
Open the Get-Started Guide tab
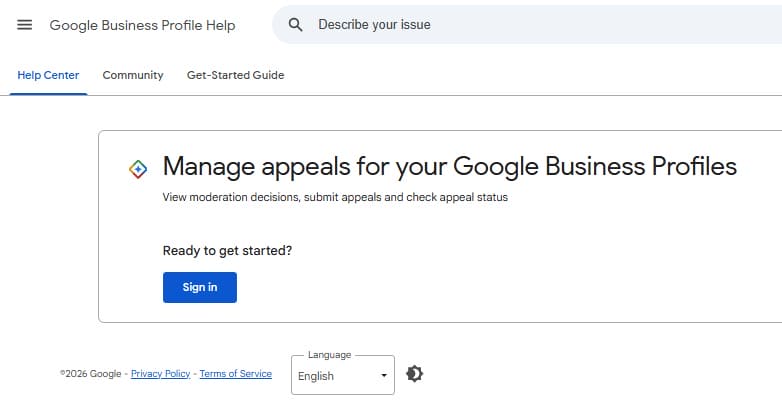tap(235, 75)
